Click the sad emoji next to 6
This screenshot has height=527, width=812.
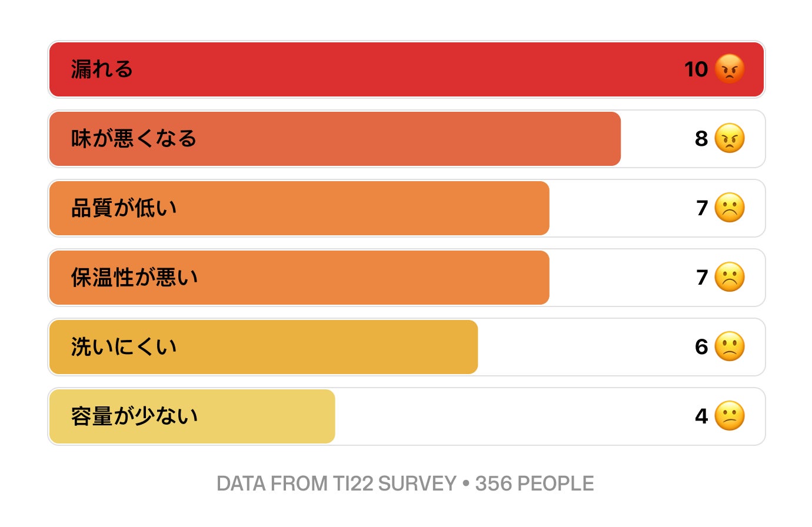(x=730, y=347)
